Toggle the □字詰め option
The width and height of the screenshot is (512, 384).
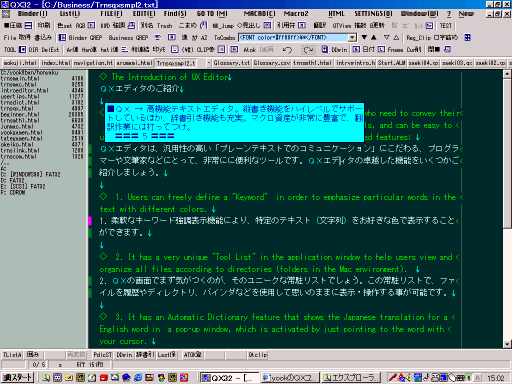[x=445, y=38]
